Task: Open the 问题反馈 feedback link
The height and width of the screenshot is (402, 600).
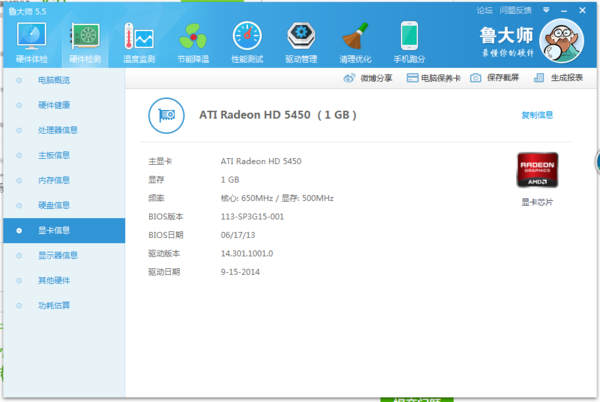Action: click(x=515, y=11)
